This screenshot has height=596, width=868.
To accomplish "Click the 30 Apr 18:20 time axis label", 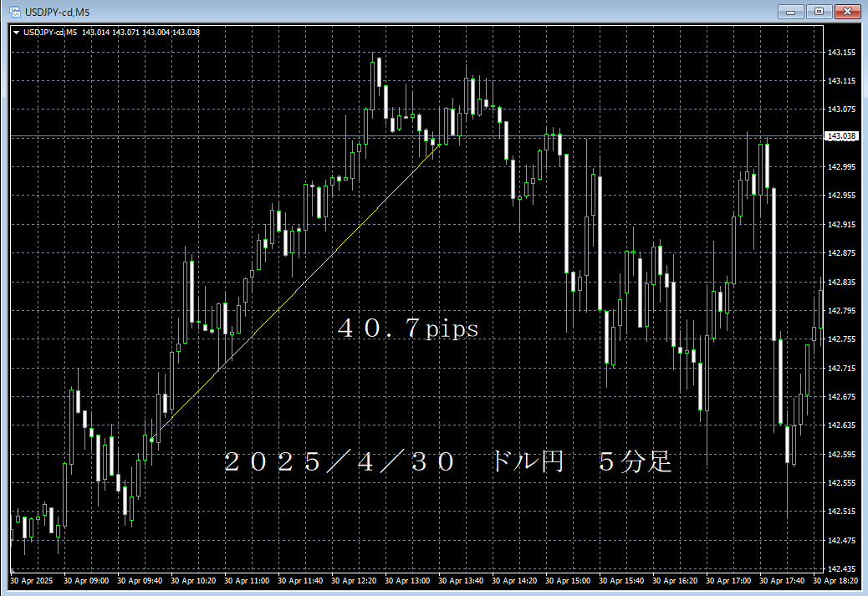I will tap(835, 580).
